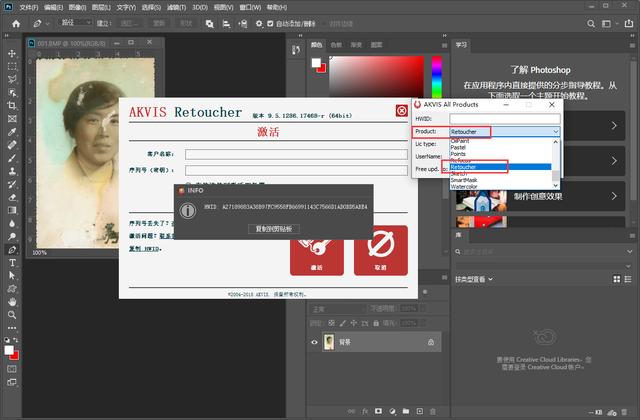Open the 窗口(W) menu
Image resolution: width=640 pixels, height=420 pixels.
[x=250, y=7]
